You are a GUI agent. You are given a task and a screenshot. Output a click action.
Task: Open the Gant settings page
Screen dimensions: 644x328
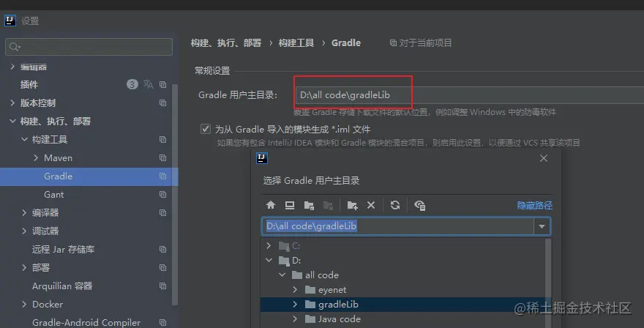(54, 195)
